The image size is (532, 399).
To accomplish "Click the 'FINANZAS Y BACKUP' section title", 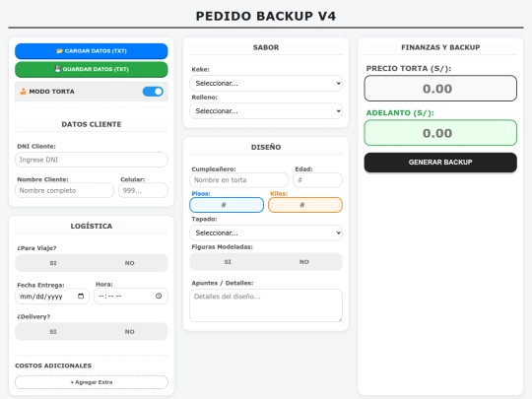I will tap(440, 47).
